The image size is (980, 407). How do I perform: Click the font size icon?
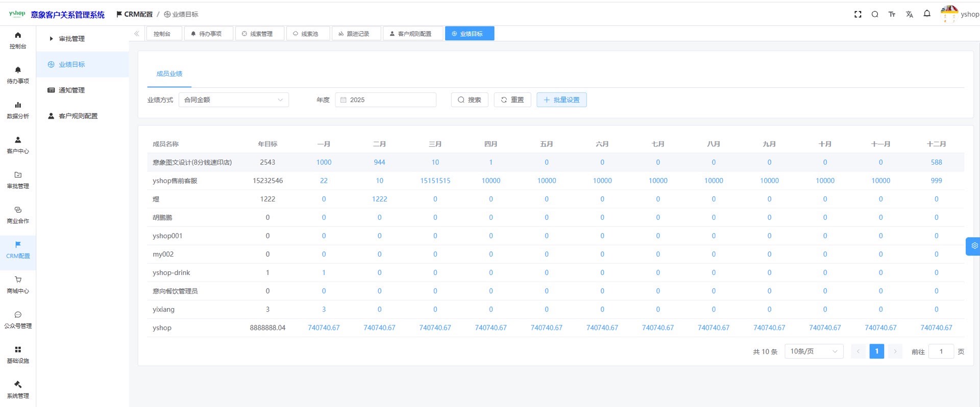[892, 14]
